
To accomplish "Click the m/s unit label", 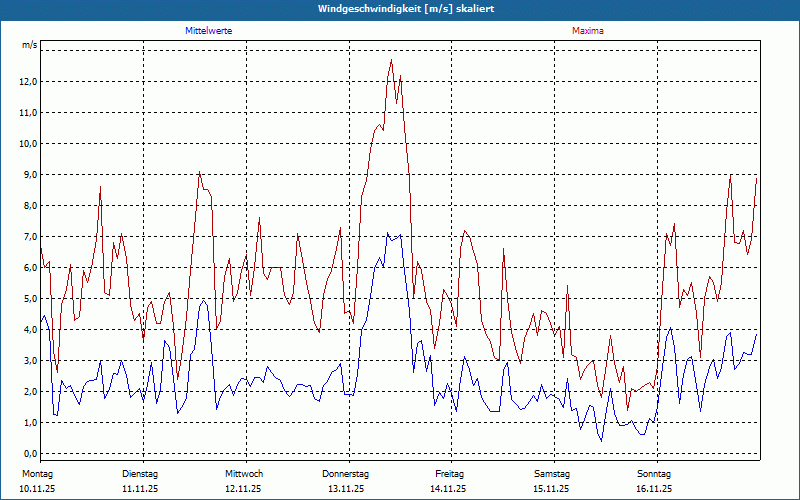I will [30, 45].
